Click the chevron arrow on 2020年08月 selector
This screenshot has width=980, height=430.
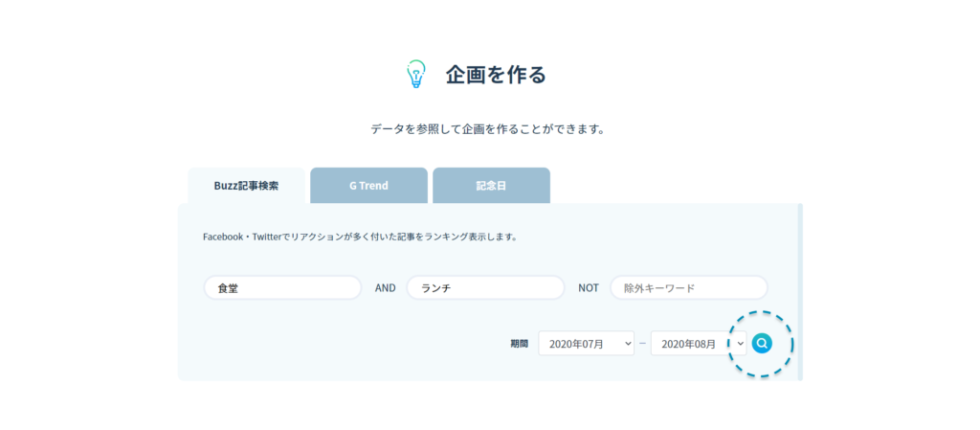tap(740, 344)
